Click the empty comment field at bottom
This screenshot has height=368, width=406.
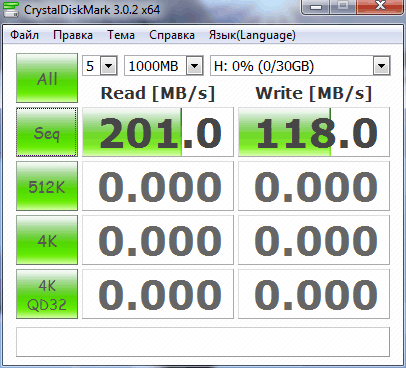click(x=203, y=342)
